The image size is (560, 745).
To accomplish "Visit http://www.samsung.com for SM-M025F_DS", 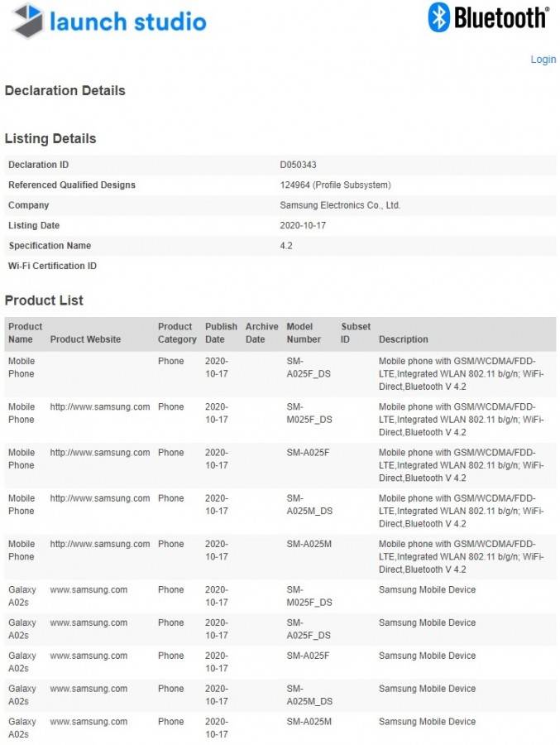I will tap(99, 407).
